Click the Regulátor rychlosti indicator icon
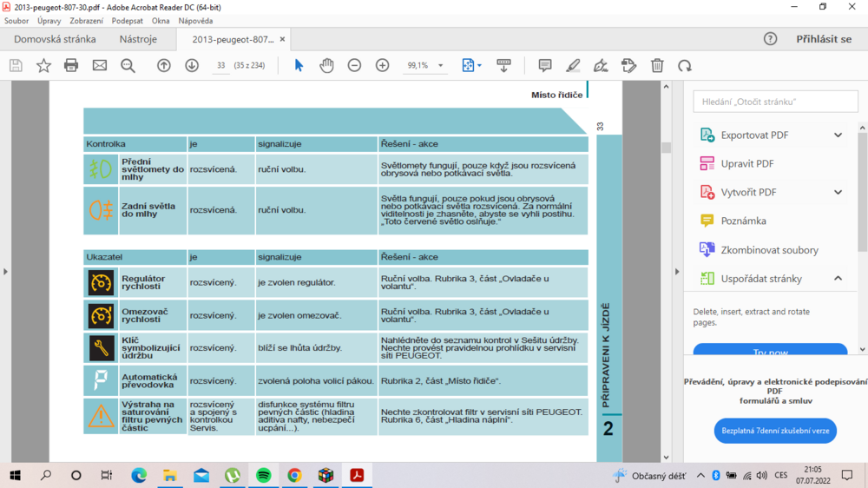The height and width of the screenshot is (488, 868). 101,282
